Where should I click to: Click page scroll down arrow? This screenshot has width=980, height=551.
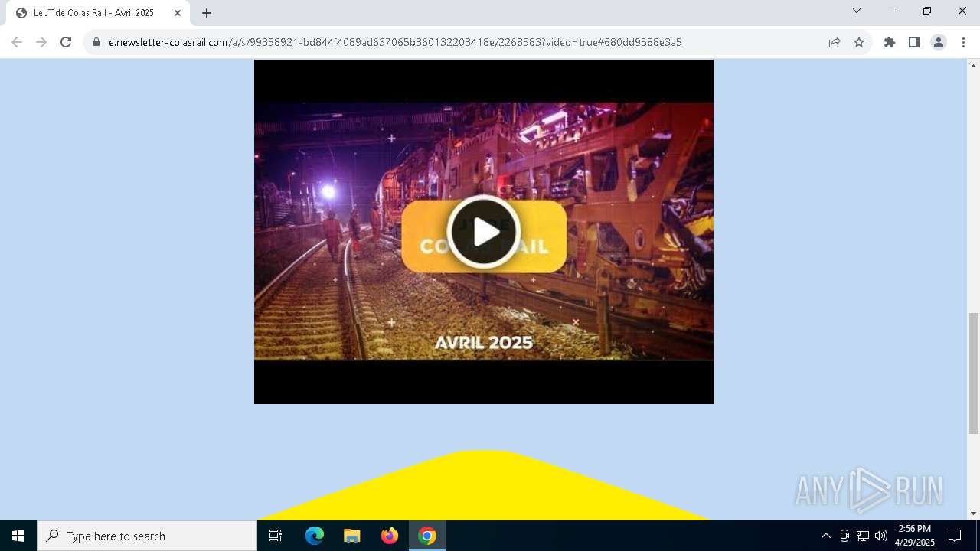click(x=974, y=514)
